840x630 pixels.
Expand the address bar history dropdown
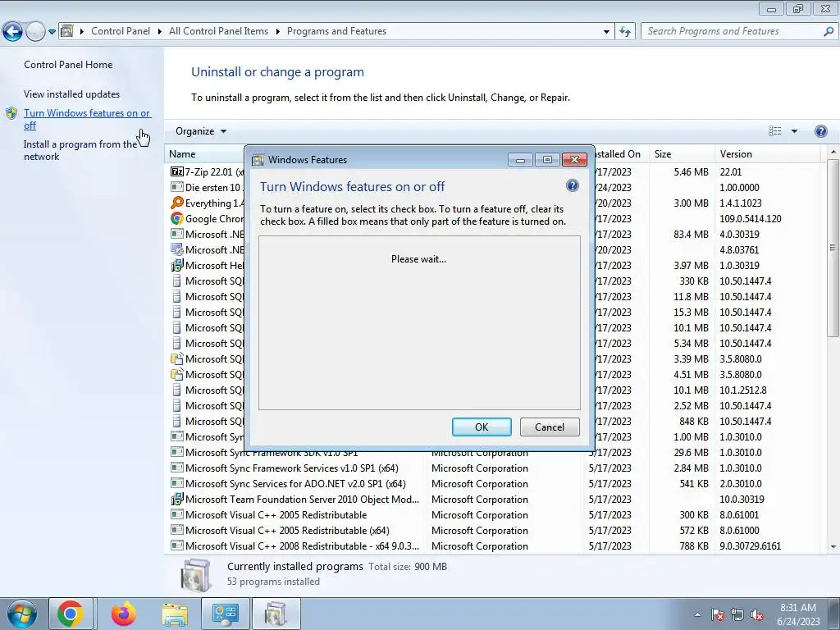tap(606, 32)
